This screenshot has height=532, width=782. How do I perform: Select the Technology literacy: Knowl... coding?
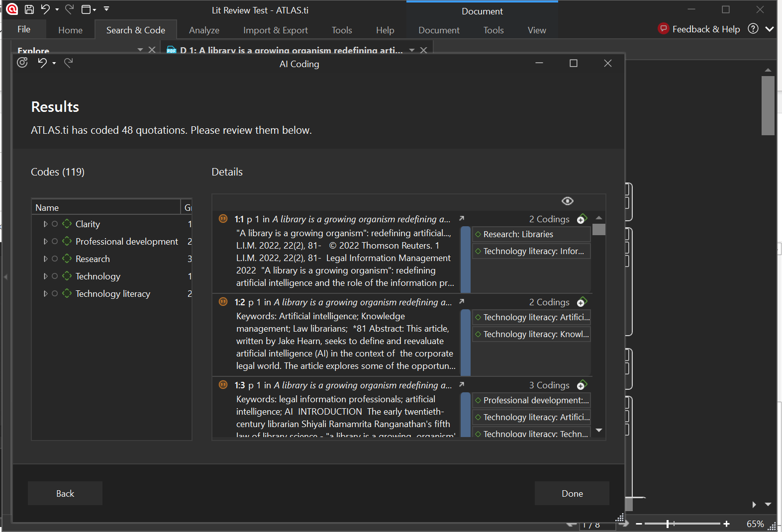531,334
